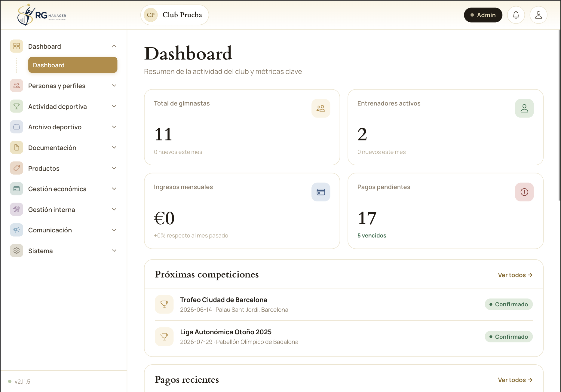Click the Comunicación megaphone icon

[x=17, y=230]
